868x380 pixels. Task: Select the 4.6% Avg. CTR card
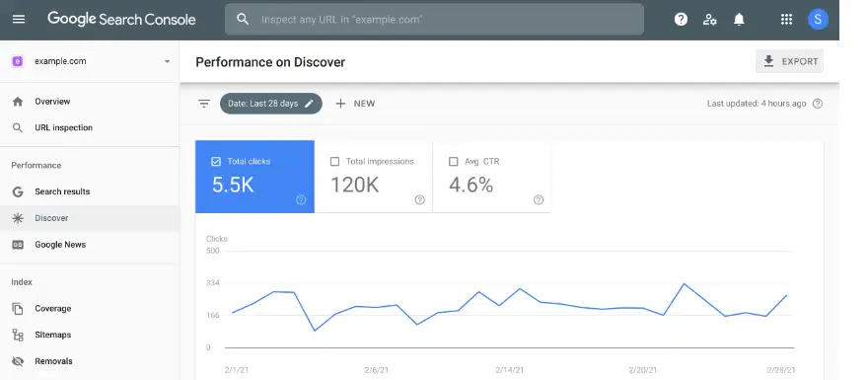point(492,177)
